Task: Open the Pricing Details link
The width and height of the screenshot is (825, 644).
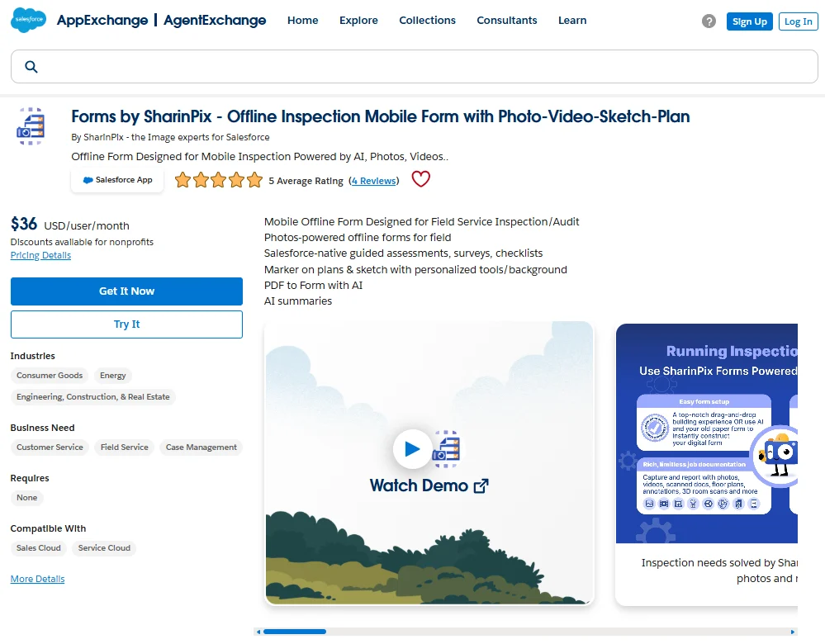Action: tap(40, 255)
